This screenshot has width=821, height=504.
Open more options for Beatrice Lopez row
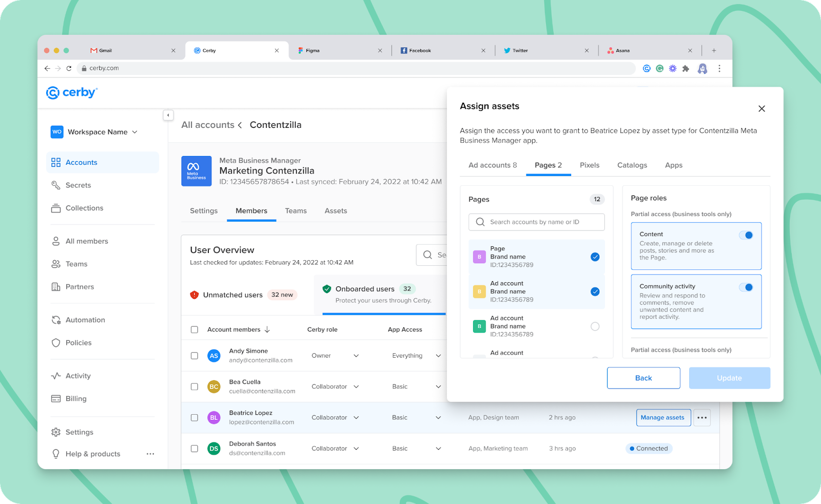click(702, 418)
